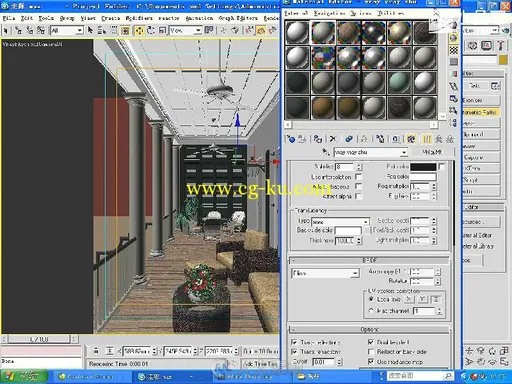Image resolution: width=512 pixels, height=384 pixels.
Task: Toggle Double-sided checkbox
Action: [x=371, y=342]
